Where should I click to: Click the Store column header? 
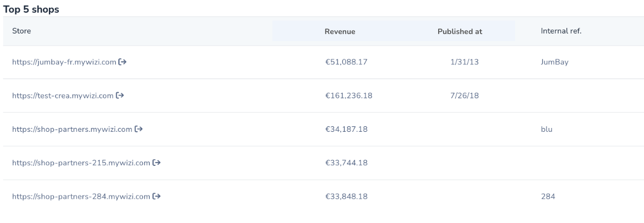click(x=21, y=31)
